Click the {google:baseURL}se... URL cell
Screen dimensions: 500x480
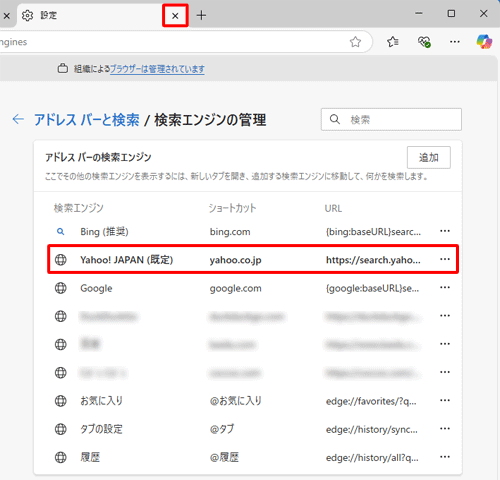(372, 288)
